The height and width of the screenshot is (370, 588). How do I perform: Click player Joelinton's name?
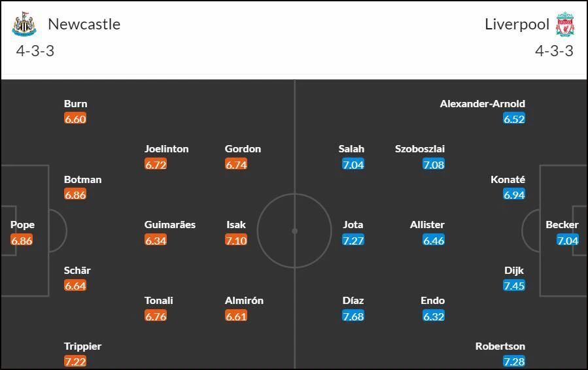[x=167, y=149]
